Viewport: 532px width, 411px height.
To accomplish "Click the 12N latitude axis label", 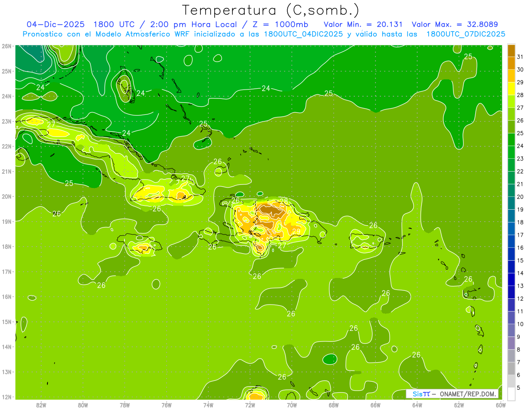I will pos(6,397).
